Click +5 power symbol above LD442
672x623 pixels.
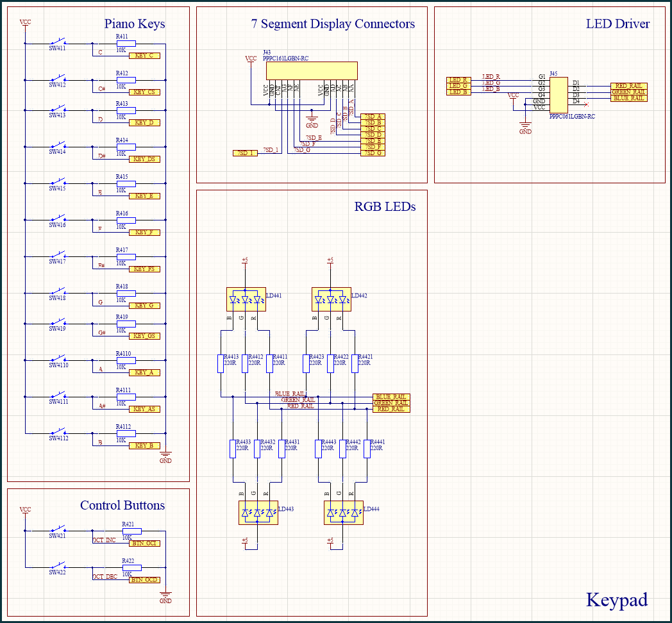pos(330,262)
